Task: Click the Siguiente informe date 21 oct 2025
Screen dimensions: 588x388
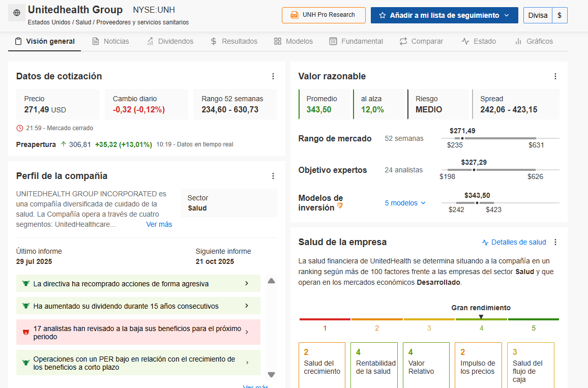Action: (215, 262)
